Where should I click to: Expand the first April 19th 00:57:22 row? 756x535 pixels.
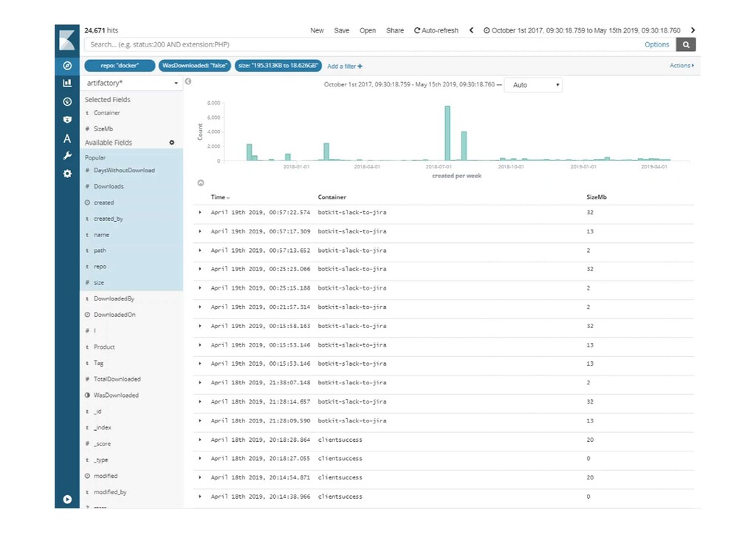click(200, 213)
